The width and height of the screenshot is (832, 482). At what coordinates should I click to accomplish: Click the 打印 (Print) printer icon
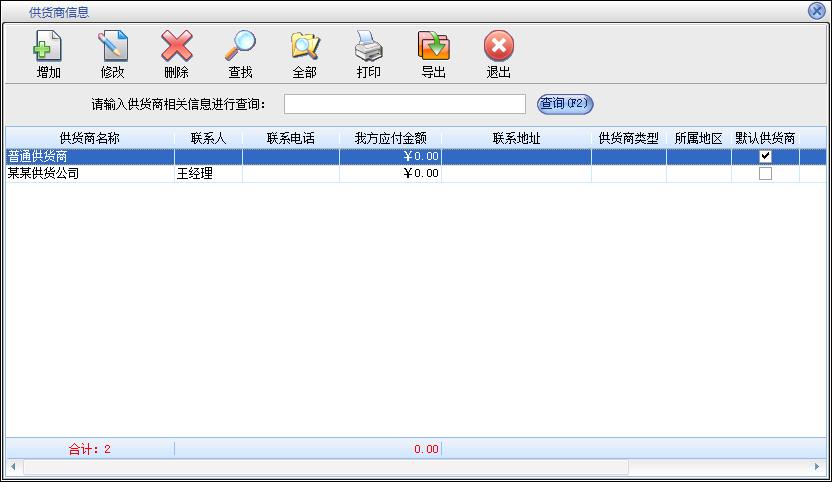(x=368, y=47)
